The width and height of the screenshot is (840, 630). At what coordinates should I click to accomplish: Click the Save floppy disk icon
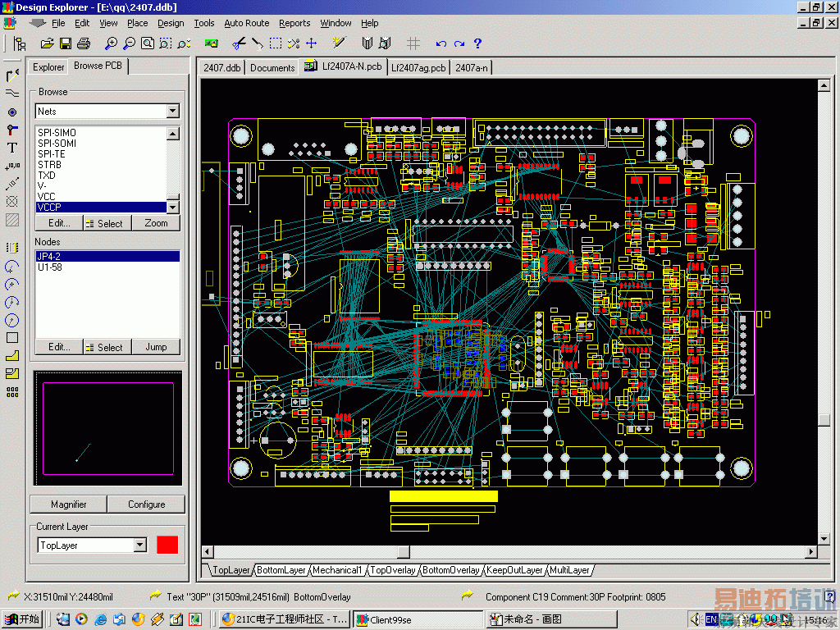point(65,43)
